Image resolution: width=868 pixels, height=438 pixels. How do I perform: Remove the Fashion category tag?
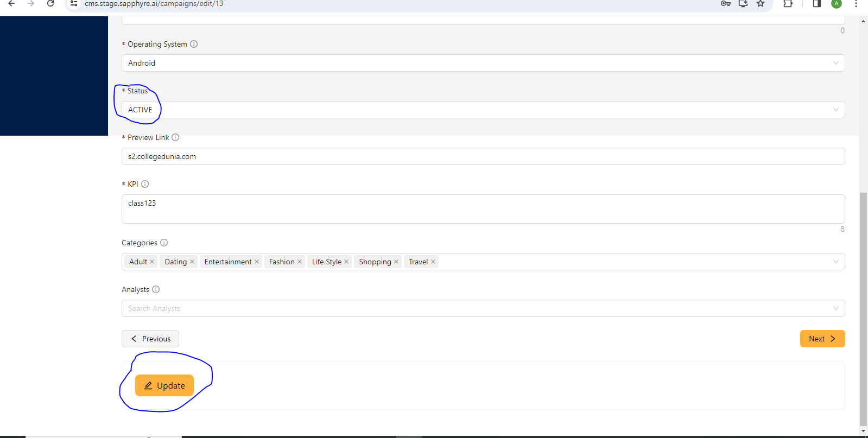pos(300,262)
